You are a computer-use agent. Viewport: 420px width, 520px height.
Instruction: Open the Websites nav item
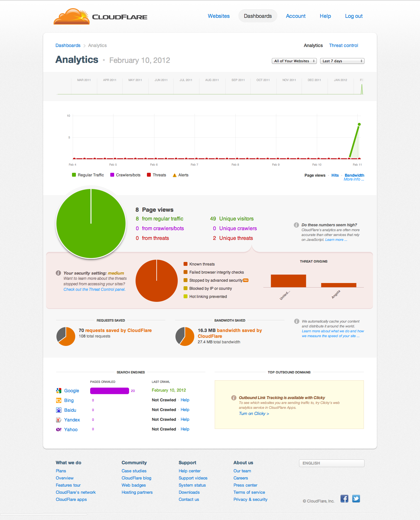219,16
